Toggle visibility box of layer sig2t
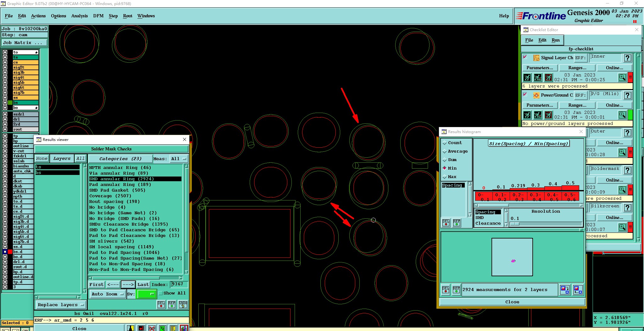The height and width of the screenshot is (331, 644). coord(5,67)
